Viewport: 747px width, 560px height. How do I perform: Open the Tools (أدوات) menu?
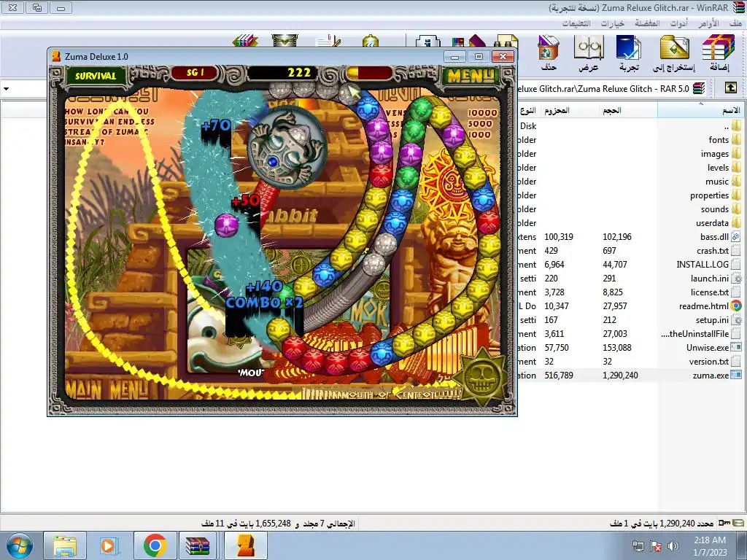679,23
